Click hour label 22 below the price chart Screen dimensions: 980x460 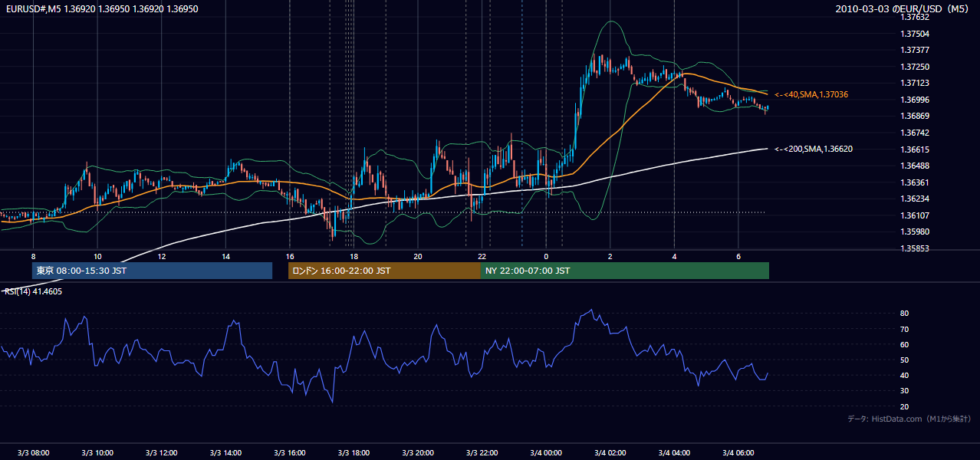(x=482, y=256)
